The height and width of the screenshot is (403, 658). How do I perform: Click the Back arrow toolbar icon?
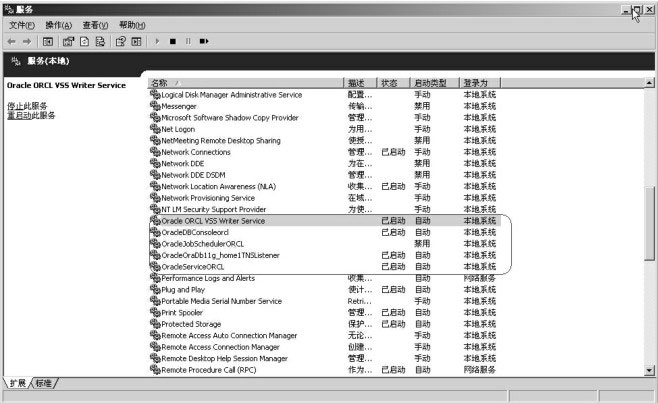[x=12, y=42]
